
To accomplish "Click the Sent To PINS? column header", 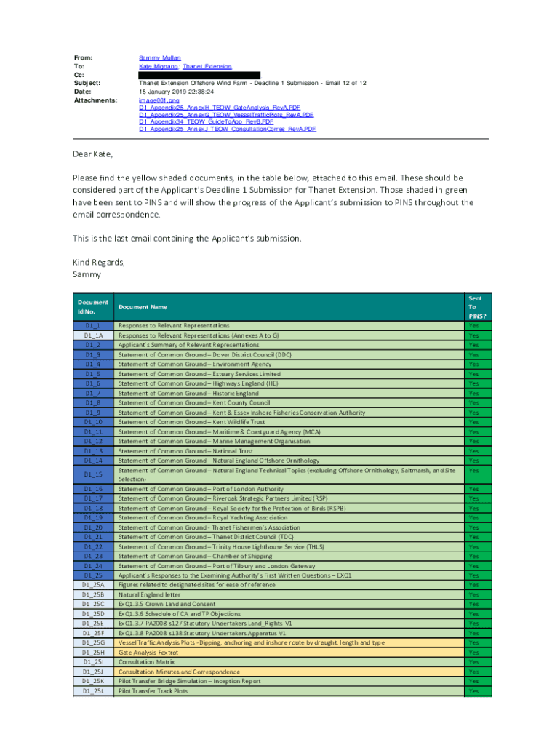I will click(x=475, y=307).
